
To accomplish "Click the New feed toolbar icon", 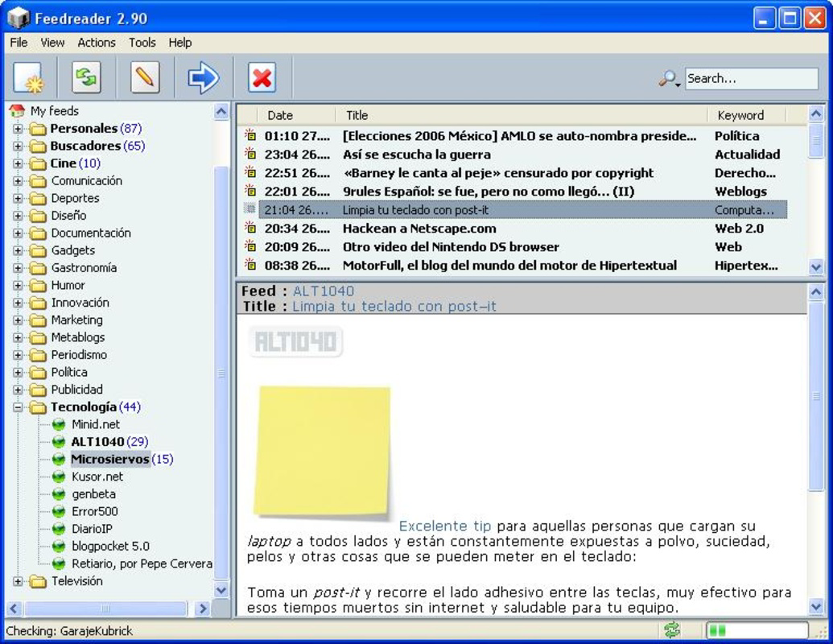I will pyautogui.click(x=28, y=77).
